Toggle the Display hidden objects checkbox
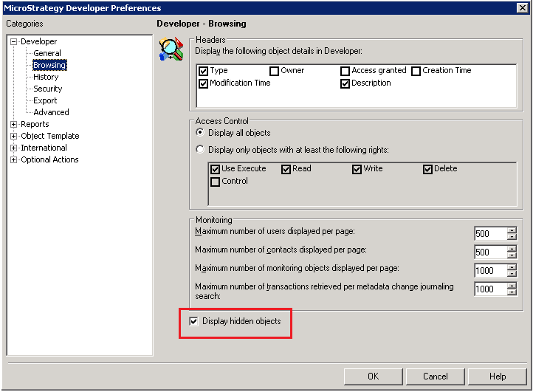Image resolution: width=533 pixels, height=392 pixels. (x=194, y=321)
